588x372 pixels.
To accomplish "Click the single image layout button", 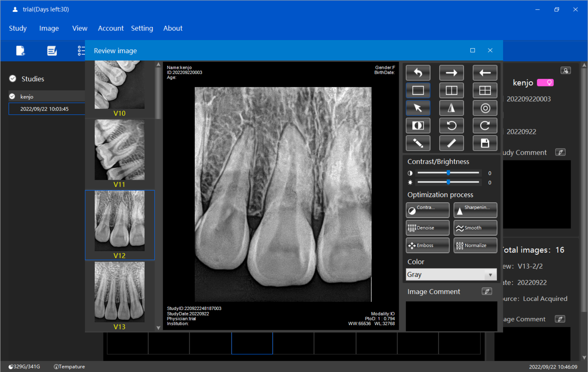I will 418,90.
